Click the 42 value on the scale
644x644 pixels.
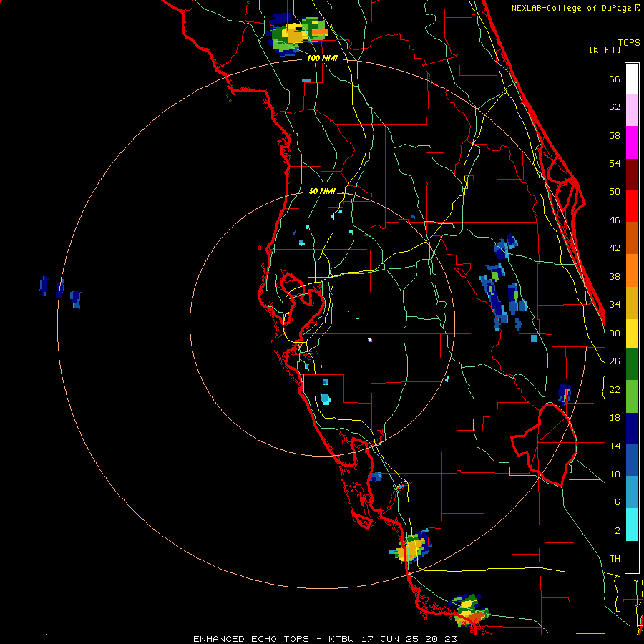click(x=615, y=248)
